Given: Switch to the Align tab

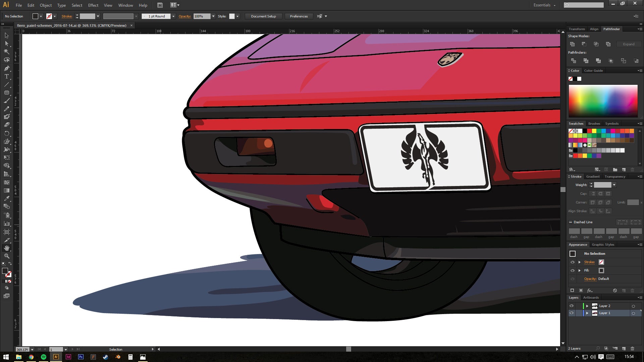Looking at the screenshot, I should click(x=594, y=29).
